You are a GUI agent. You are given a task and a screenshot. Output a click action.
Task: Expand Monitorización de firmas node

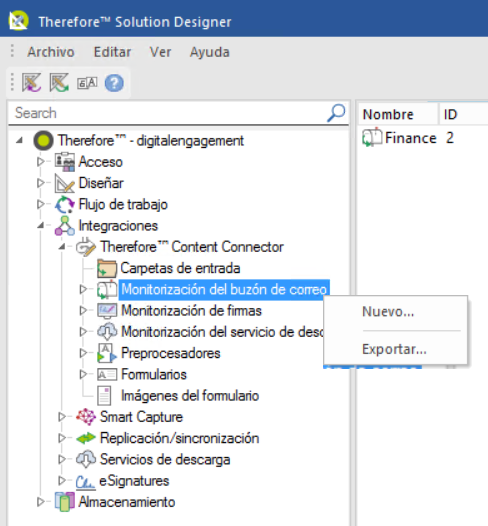point(83,311)
